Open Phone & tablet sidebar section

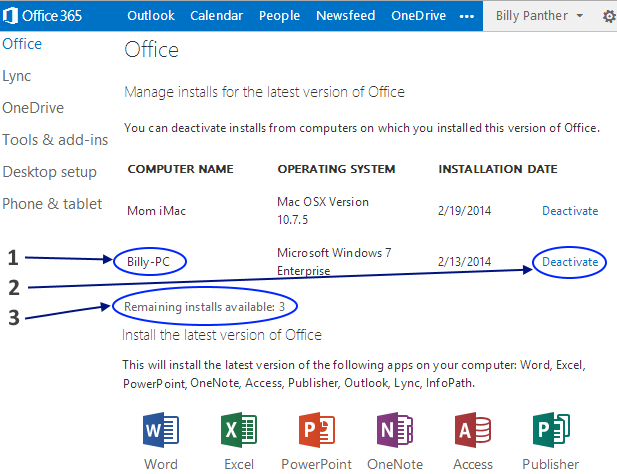52,204
